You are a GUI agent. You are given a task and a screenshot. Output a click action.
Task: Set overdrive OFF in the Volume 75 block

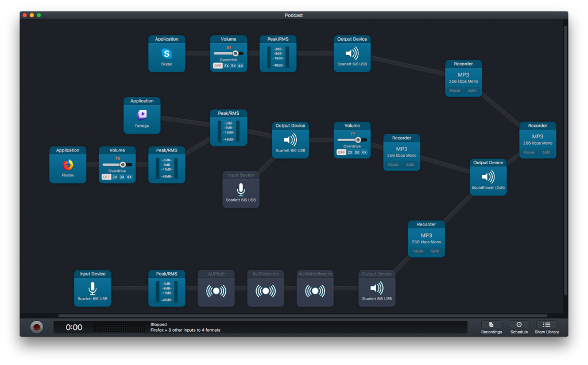pyautogui.click(x=106, y=177)
